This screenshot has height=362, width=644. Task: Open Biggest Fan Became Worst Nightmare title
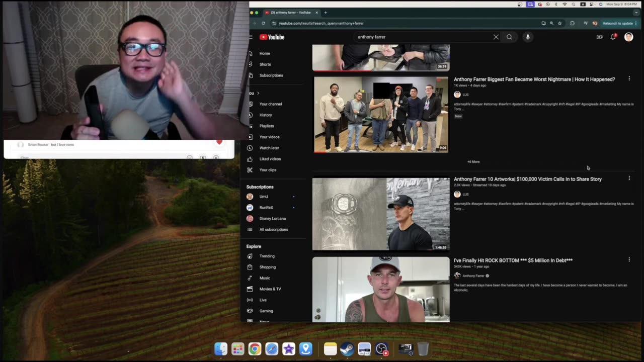(x=534, y=79)
